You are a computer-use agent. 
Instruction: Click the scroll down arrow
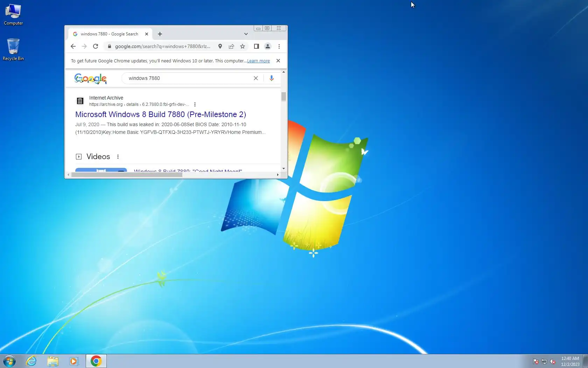(x=283, y=169)
